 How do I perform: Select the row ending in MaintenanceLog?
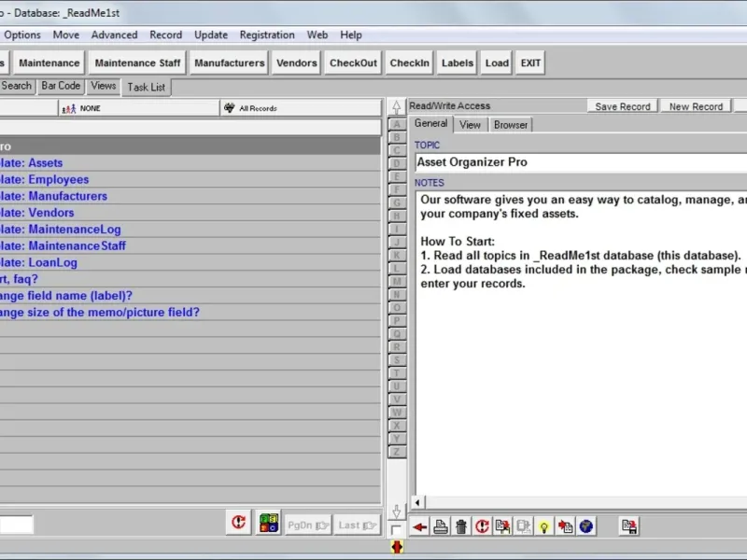[190, 229]
